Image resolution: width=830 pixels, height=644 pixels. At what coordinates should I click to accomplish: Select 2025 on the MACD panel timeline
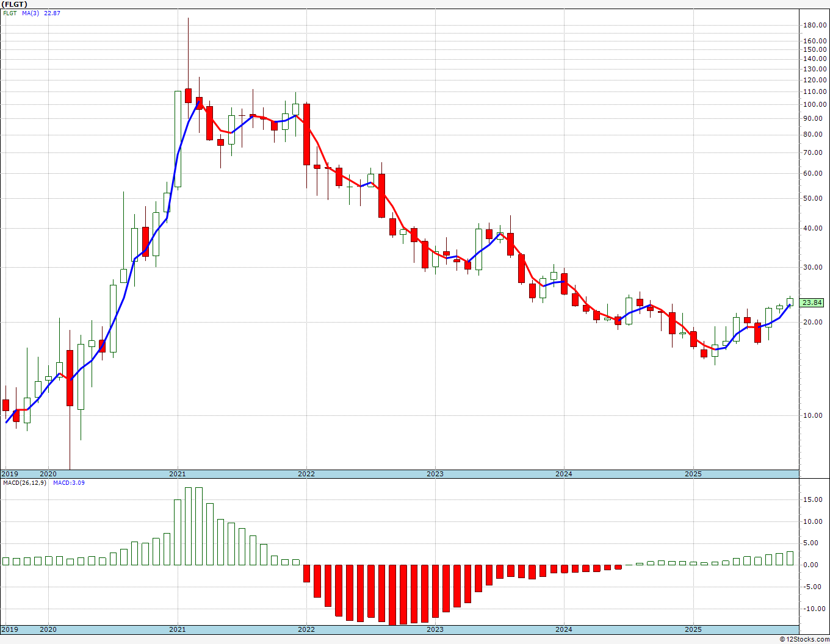click(x=693, y=629)
